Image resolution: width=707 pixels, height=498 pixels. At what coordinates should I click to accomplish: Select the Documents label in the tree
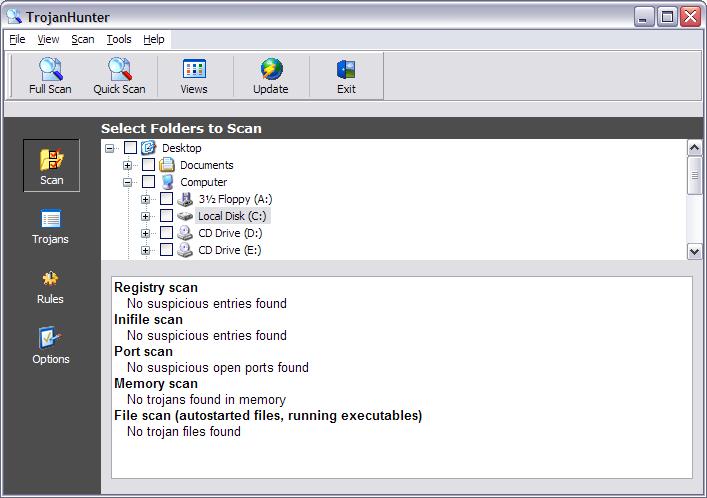(207, 165)
